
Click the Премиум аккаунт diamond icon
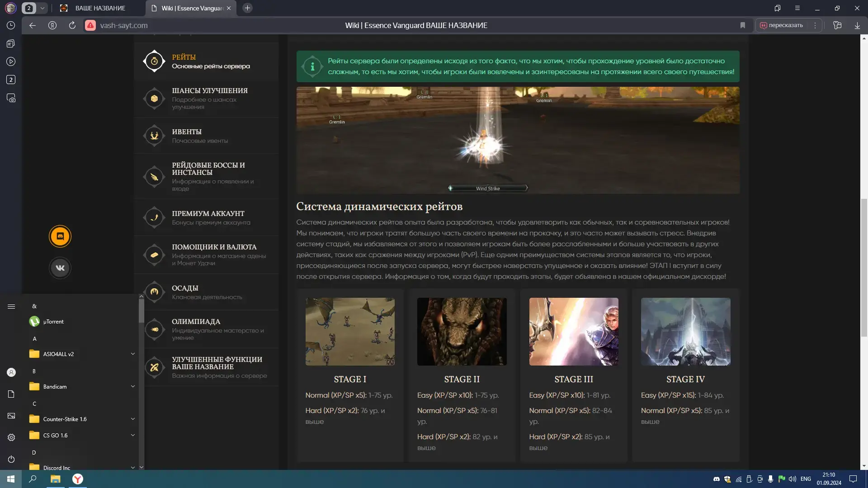click(154, 217)
